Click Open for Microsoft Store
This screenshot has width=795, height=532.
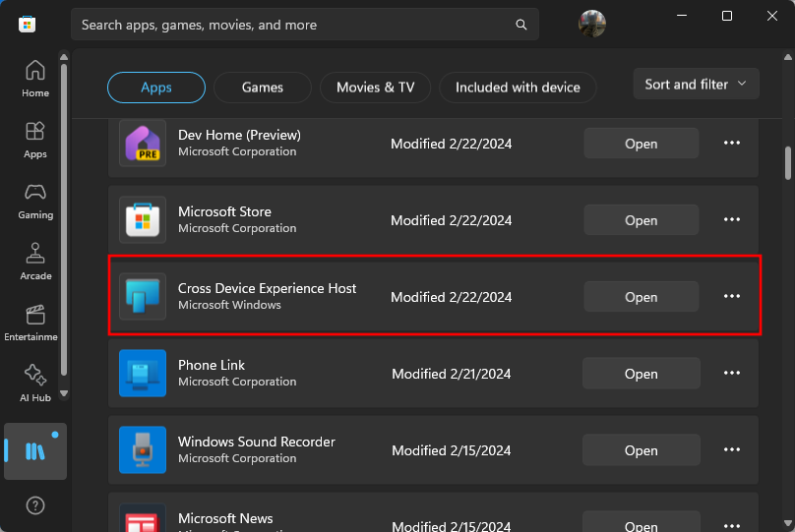click(x=641, y=220)
